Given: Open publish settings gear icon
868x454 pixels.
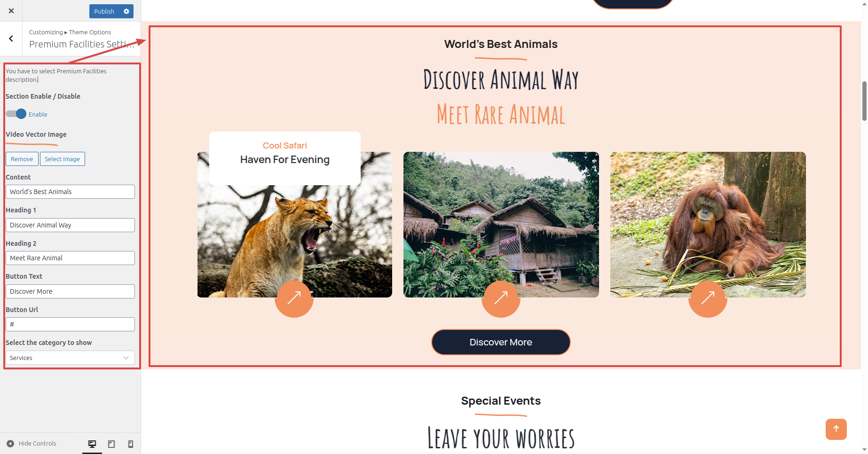Looking at the screenshot, I should click(126, 11).
